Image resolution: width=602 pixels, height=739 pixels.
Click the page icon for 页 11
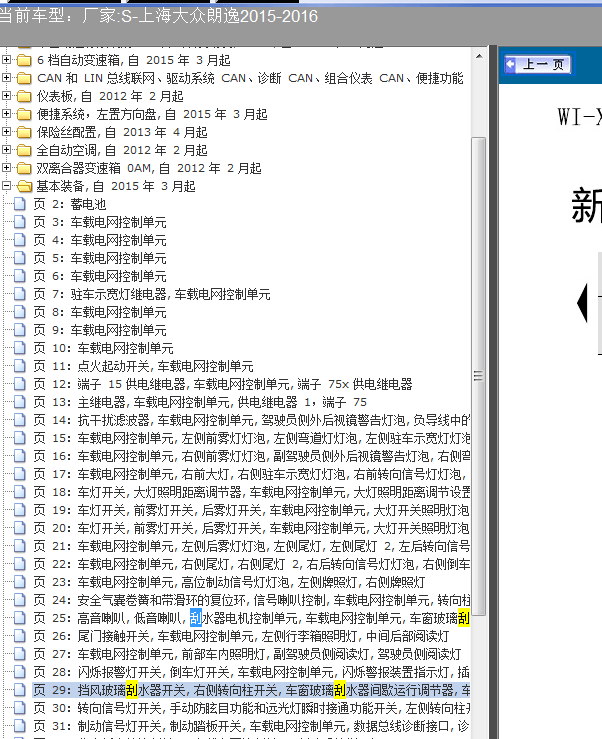(20, 366)
